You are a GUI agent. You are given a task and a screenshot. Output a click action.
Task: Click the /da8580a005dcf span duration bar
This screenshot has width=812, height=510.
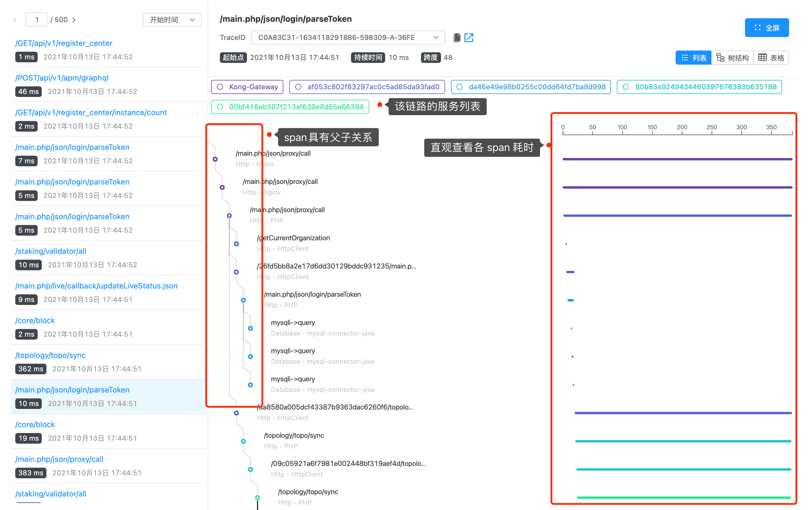pos(683,413)
